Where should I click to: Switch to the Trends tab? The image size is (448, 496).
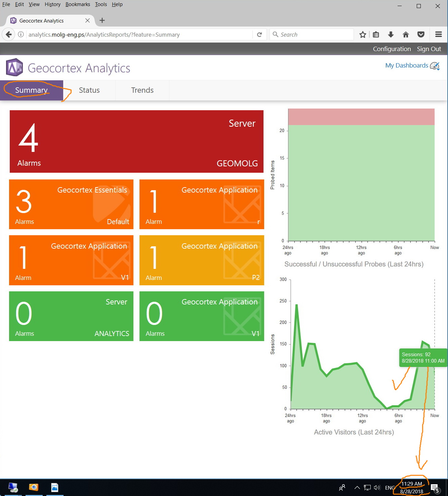(142, 90)
